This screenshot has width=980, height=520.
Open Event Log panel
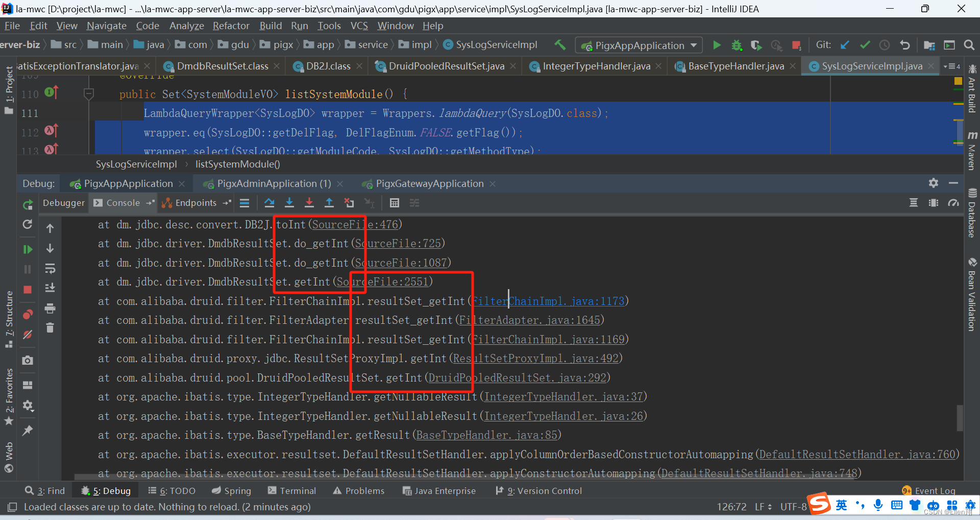[929, 490]
